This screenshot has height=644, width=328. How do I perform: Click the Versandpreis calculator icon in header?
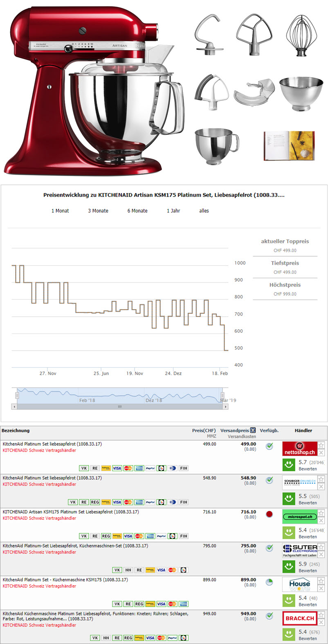[x=253, y=430]
